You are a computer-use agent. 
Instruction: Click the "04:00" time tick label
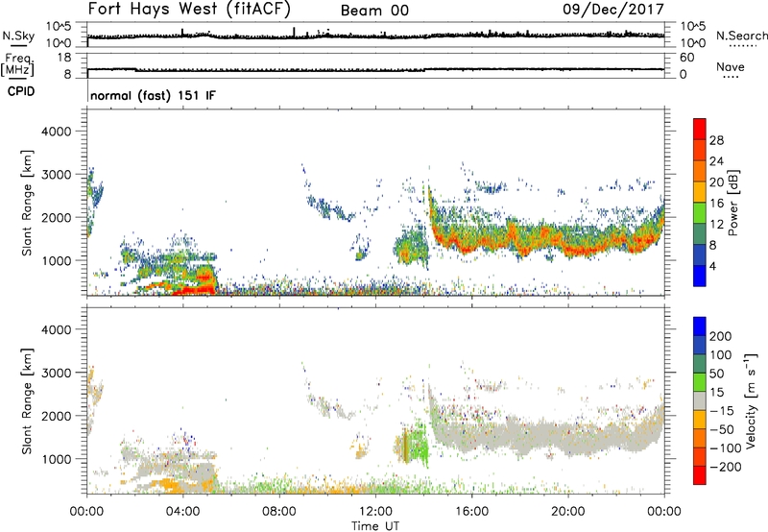tap(183, 512)
